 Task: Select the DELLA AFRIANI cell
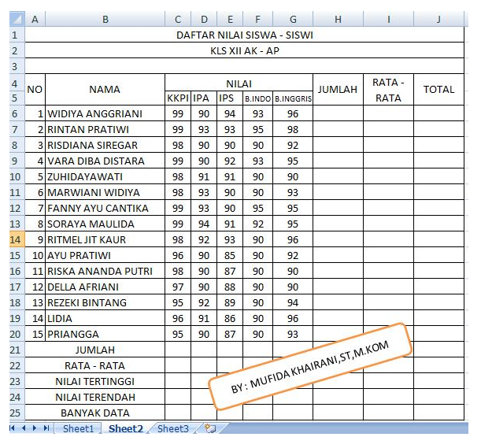(105, 287)
